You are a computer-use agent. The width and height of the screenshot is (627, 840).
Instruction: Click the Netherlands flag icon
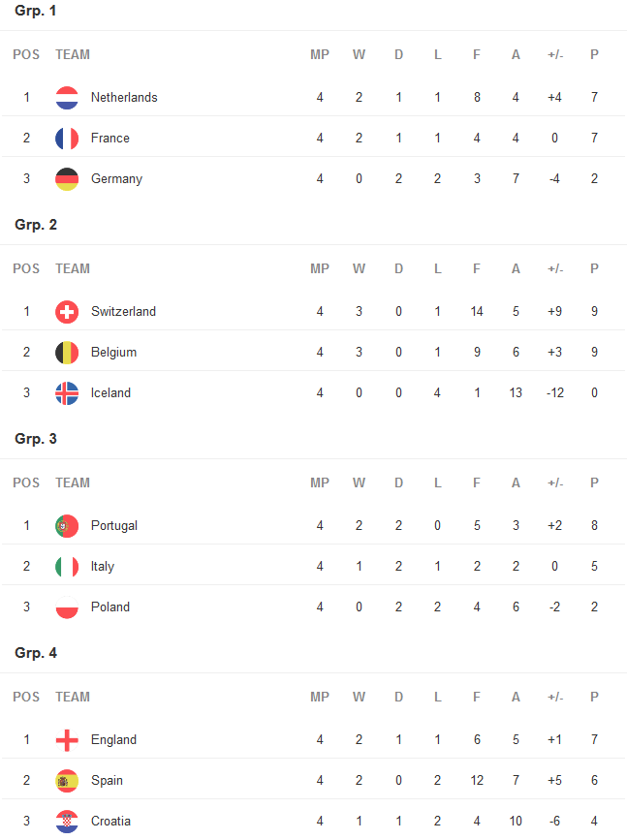tap(67, 98)
